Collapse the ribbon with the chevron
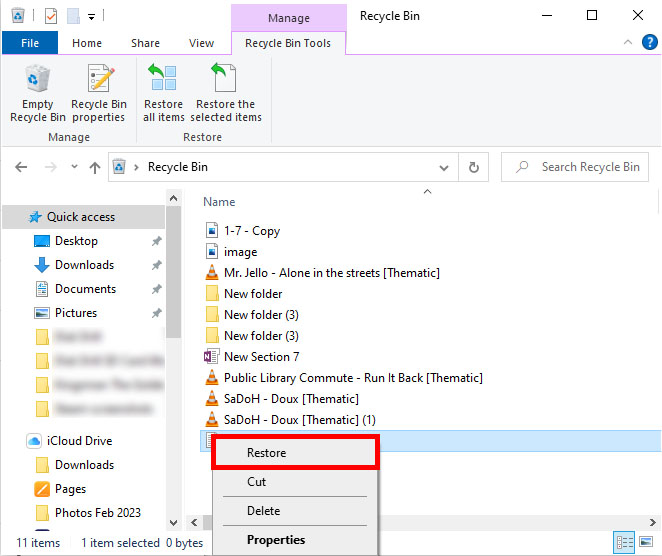This screenshot has width=662, height=556. tap(630, 43)
